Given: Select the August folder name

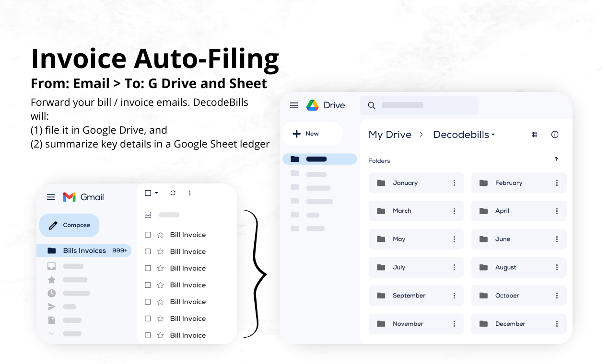Looking at the screenshot, I should coord(506,267).
